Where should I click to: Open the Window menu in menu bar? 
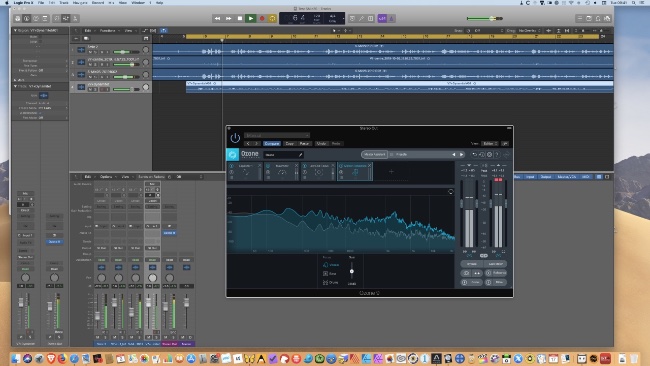(138, 2)
